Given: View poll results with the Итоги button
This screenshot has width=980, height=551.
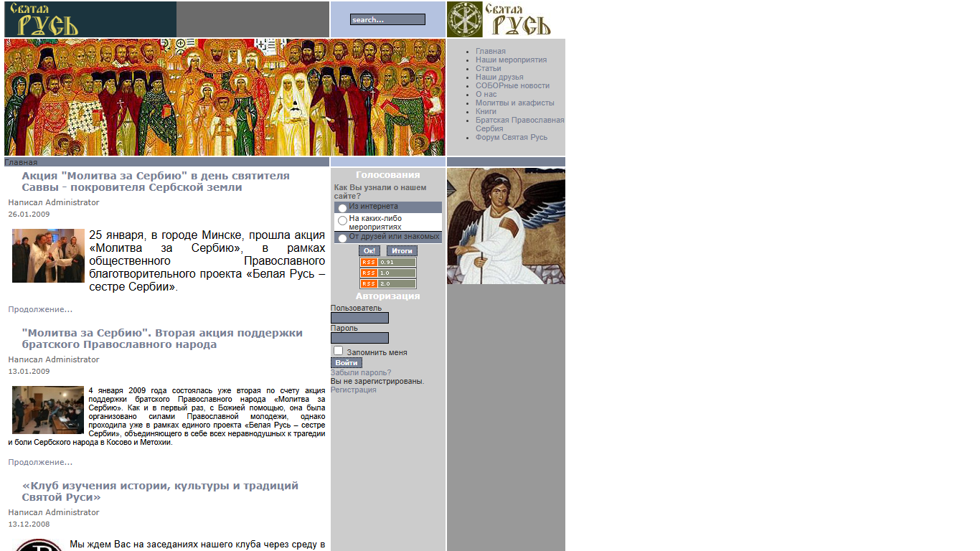Looking at the screenshot, I should click(402, 250).
